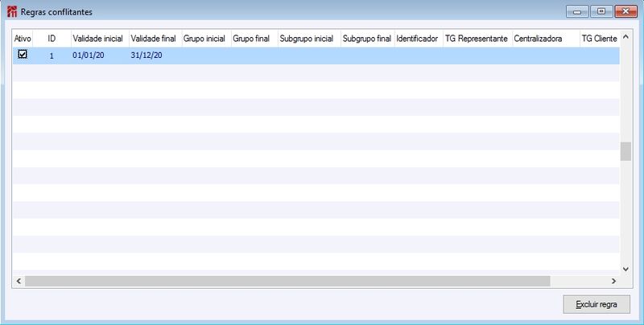Uncheck the Ativo checkbox for rule 1

point(23,54)
